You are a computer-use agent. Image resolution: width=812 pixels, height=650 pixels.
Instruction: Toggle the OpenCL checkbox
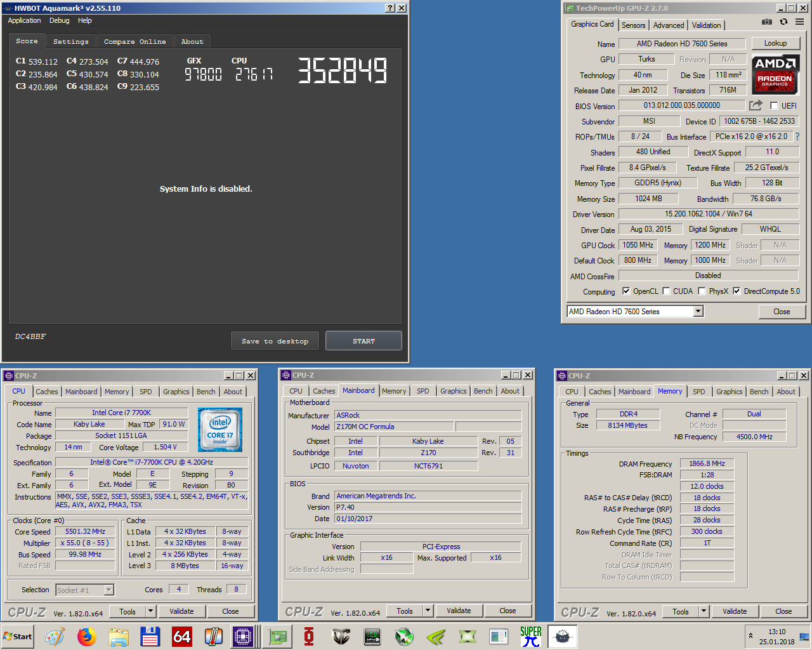pos(626,291)
